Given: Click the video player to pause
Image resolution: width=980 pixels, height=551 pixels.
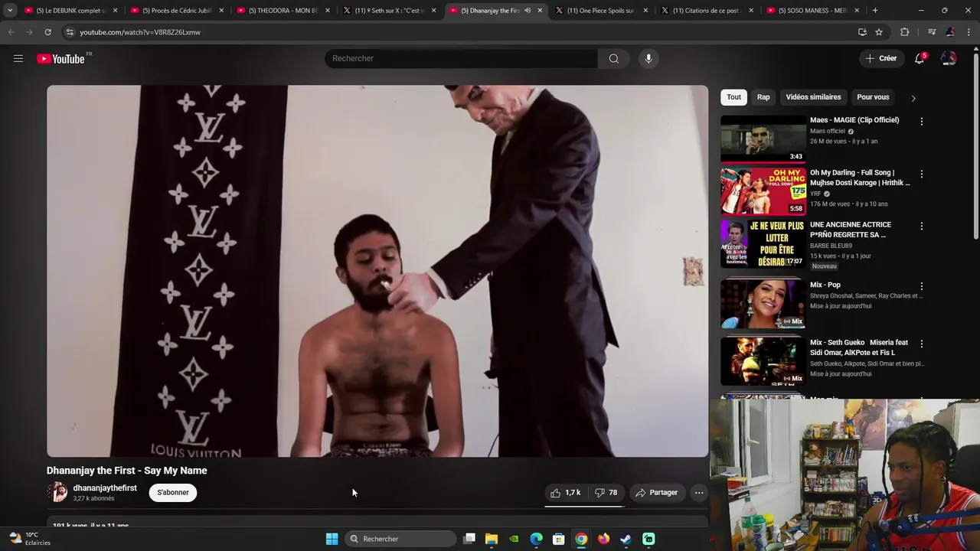Looking at the screenshot, I should (x=377, y=271).
